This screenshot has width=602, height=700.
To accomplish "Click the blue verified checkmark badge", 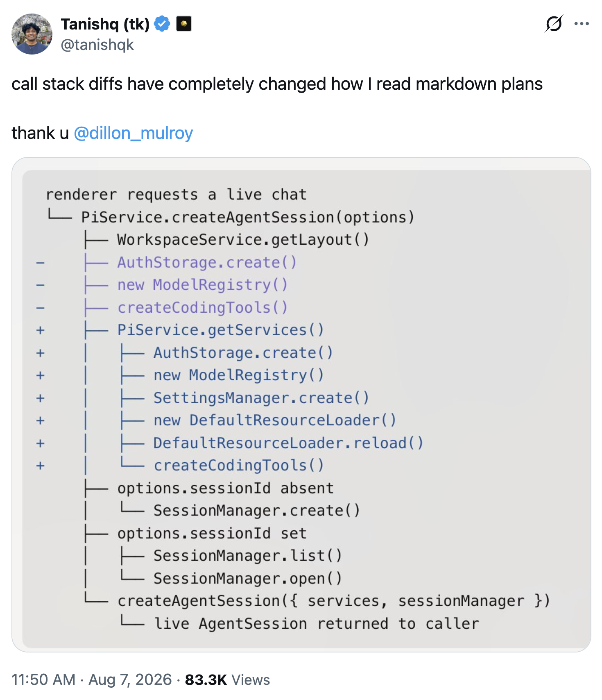I will 162,24.
